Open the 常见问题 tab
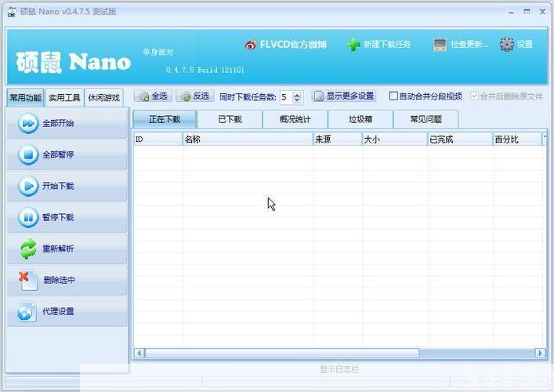Viewport: 554px width, 392px height. pos(425,119)
